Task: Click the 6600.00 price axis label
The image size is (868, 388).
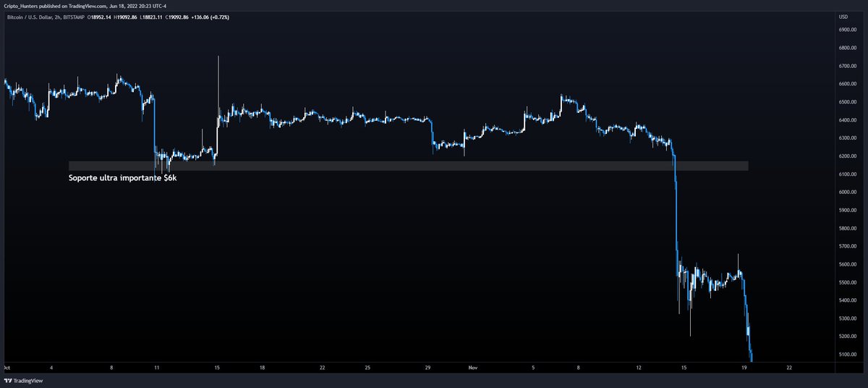Action: click(x=848, y=85)
